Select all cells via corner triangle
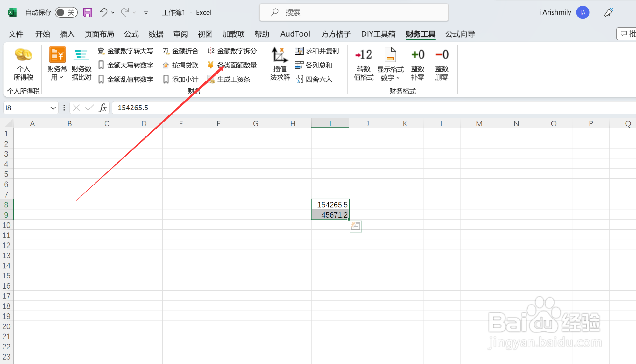Screen dimensions: 636x364 point(9,123)
